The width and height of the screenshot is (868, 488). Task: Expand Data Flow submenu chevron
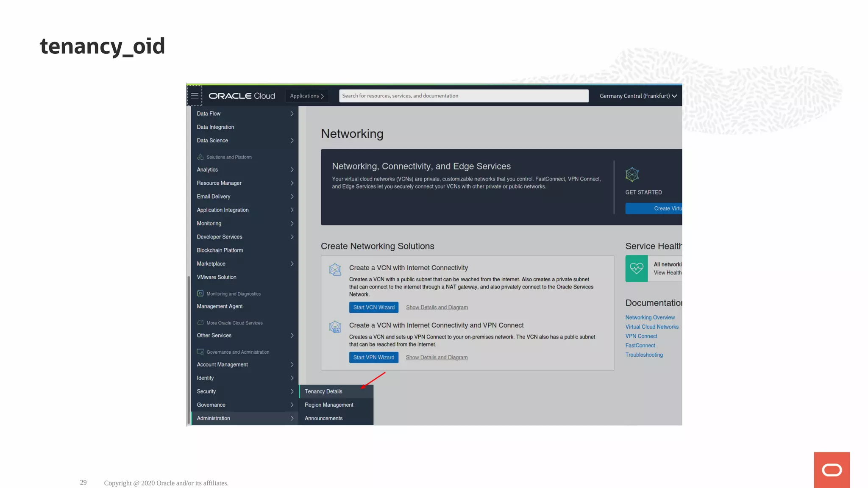point(292,114)
